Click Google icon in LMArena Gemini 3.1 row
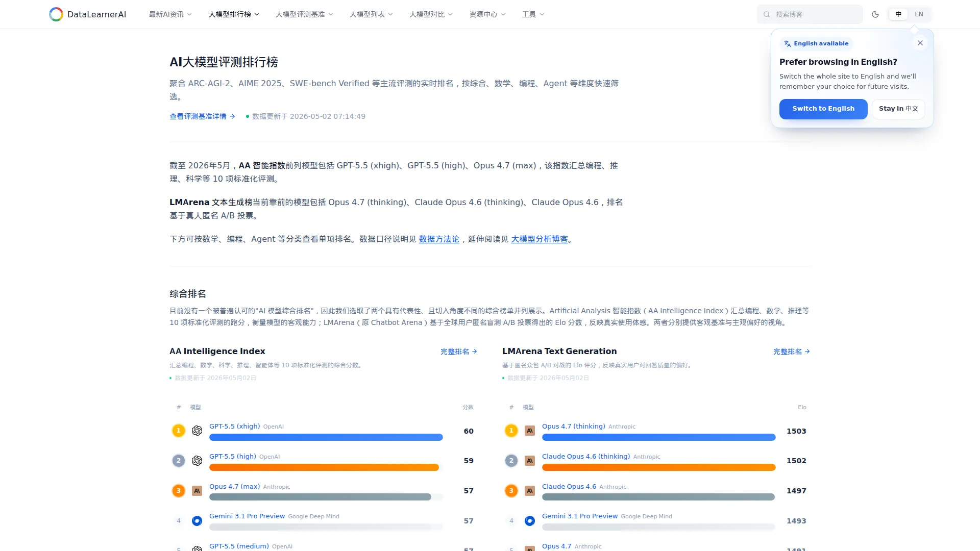Image resolution: width=980 pixels, height=551 pixels. [x=530, y=521]
